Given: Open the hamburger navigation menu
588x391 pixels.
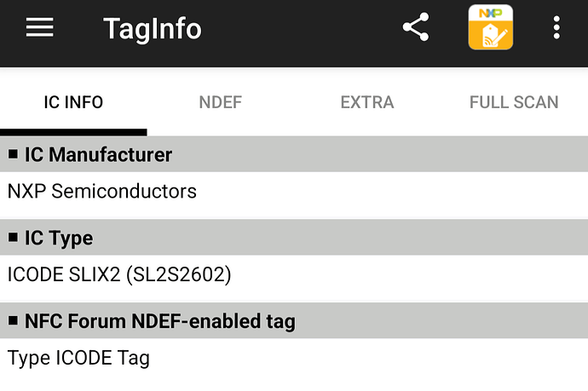Looking at the screenshot, I should click(40, 27).
